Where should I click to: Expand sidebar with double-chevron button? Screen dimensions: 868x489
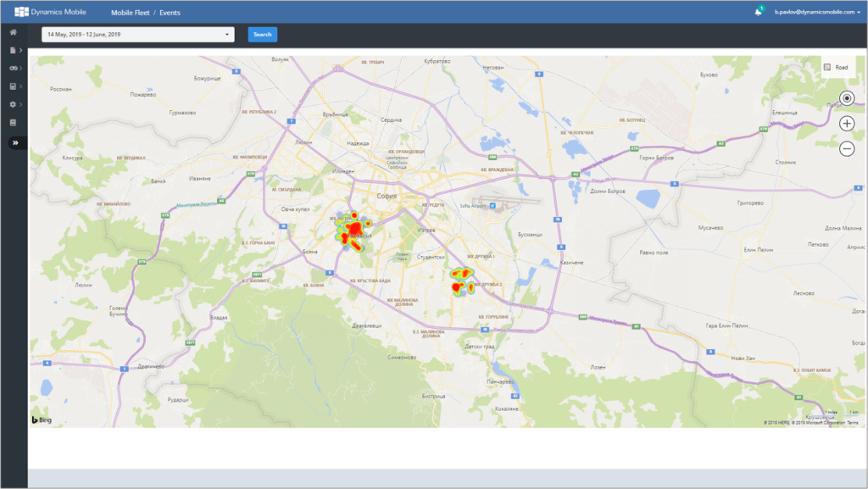[15, 142]
